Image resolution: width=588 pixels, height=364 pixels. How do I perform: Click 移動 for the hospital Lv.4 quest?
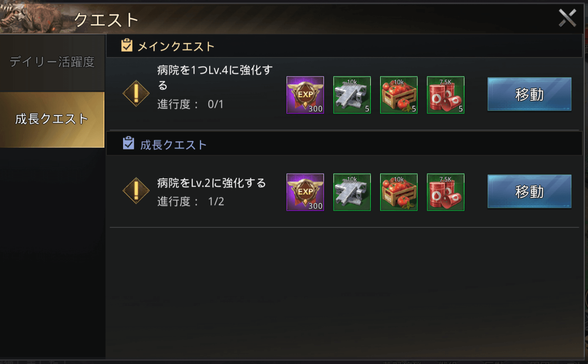point(529,94)
